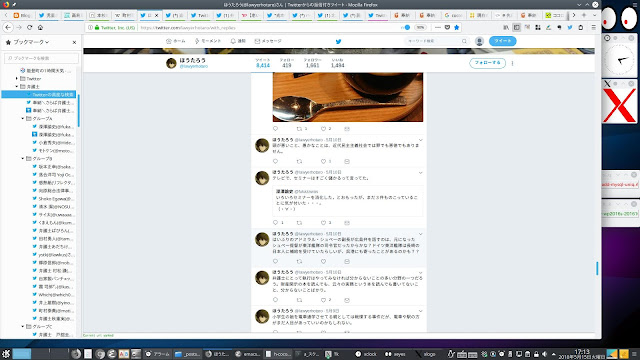Open the list-all-tabs dropdown arrow

click(x=595, y=15)
